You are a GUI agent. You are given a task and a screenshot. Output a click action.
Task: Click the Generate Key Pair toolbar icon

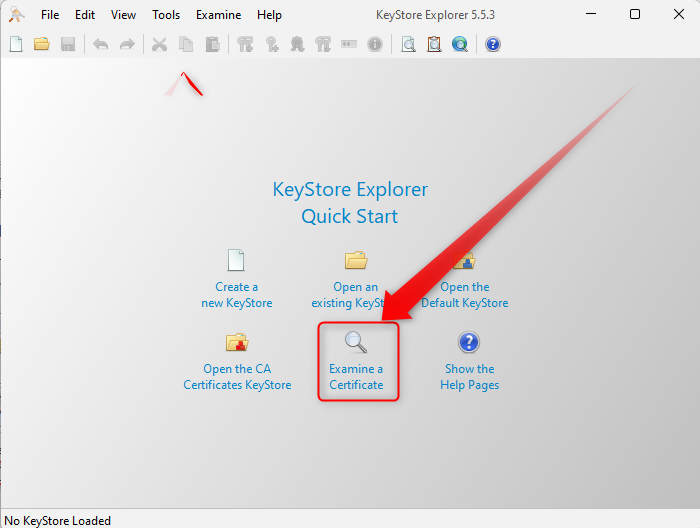(245, 44)
